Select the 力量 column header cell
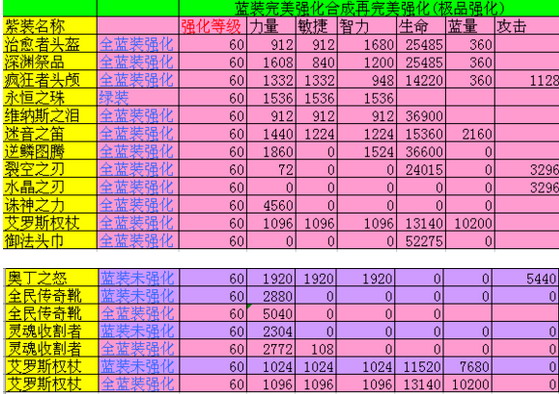559x394 pixels. (271, 26)
